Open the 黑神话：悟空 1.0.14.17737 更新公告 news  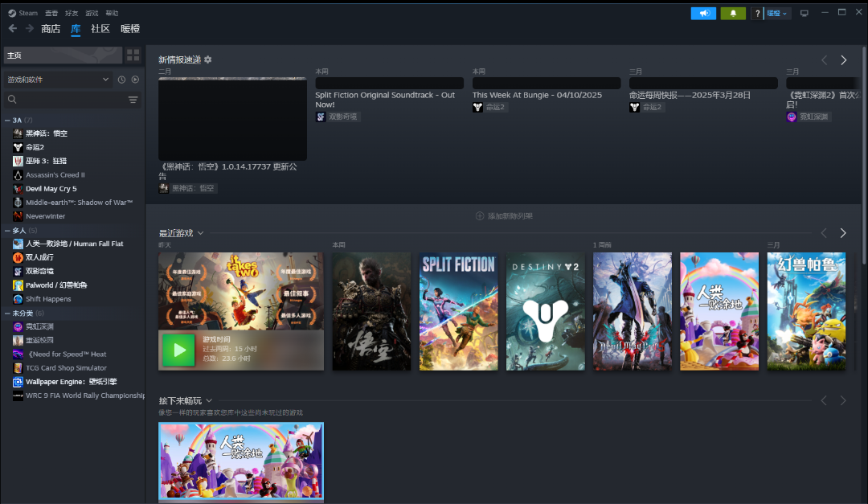[x=228, y=171]
